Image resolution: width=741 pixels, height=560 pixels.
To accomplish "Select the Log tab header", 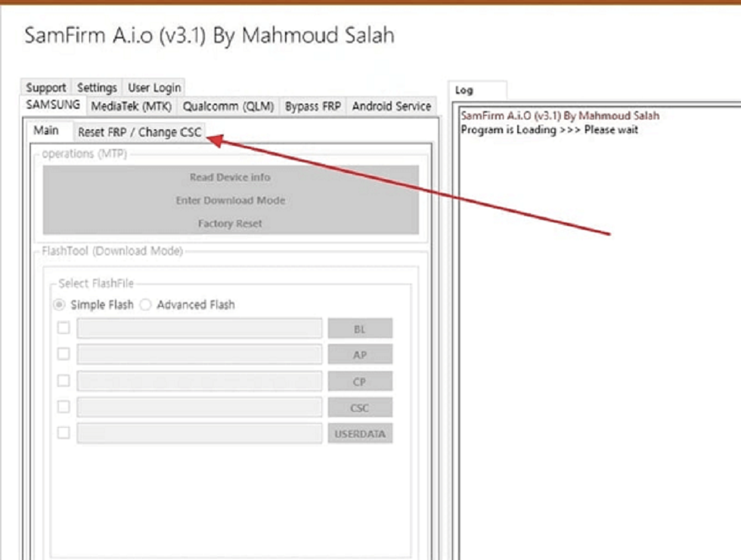I will tap(464, 91).
